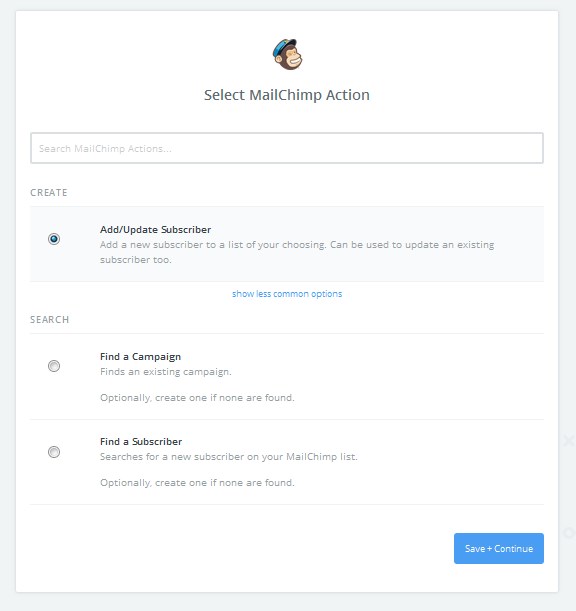Click the CREATE section header
This screenshot has height=611, width=576.
[x=49, y=192]
